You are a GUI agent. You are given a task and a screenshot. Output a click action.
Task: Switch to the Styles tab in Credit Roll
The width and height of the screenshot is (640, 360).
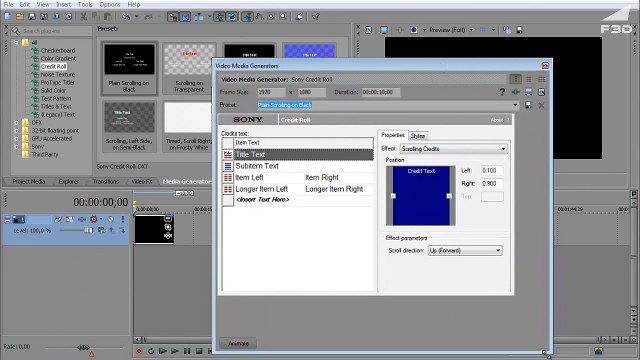coord(418,136)
